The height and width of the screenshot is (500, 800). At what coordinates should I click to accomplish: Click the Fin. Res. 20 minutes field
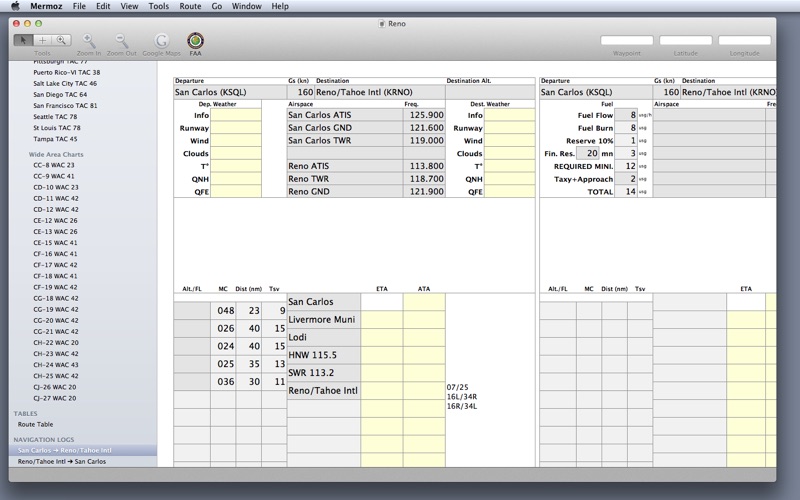point(588,154)
